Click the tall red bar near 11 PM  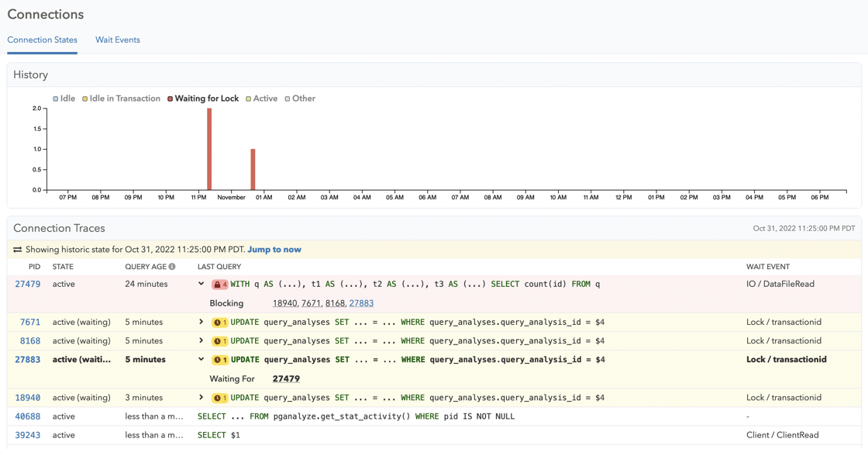point(209,149)
